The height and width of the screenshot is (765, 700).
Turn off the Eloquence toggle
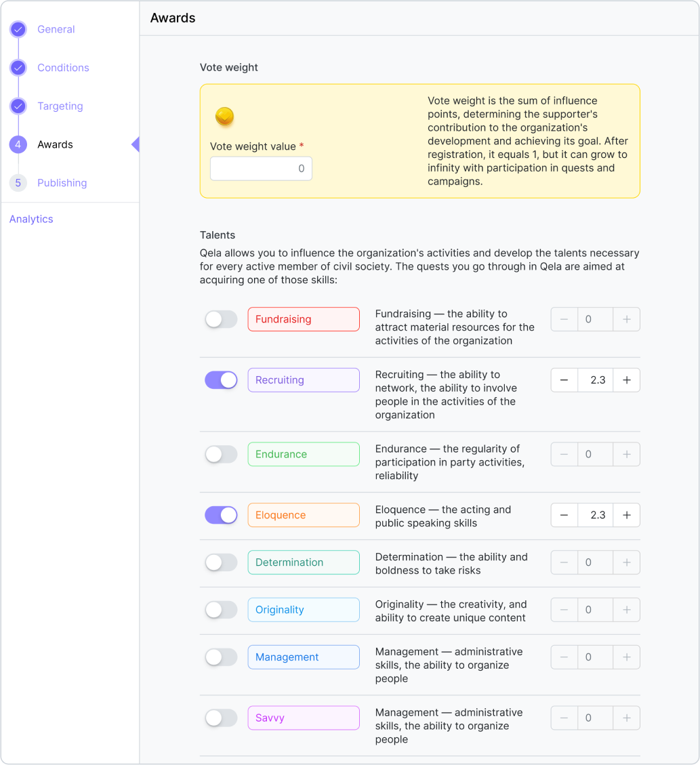(x=221, y=515)
